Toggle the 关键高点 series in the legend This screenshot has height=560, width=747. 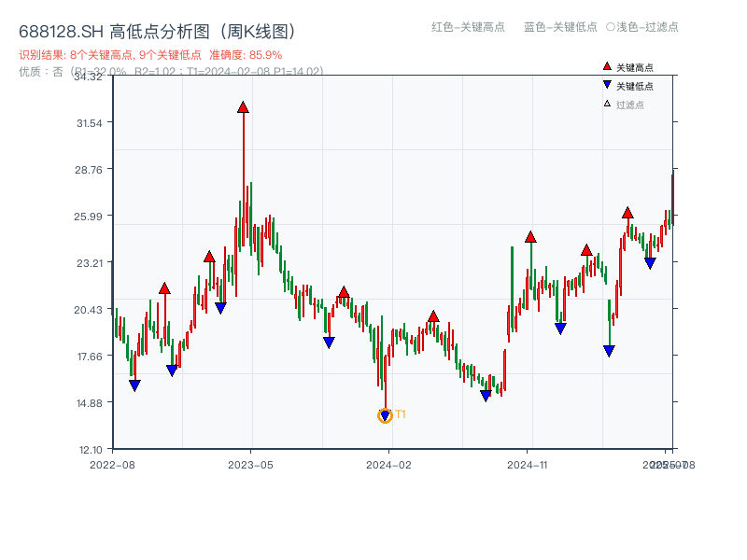point(627,66)
